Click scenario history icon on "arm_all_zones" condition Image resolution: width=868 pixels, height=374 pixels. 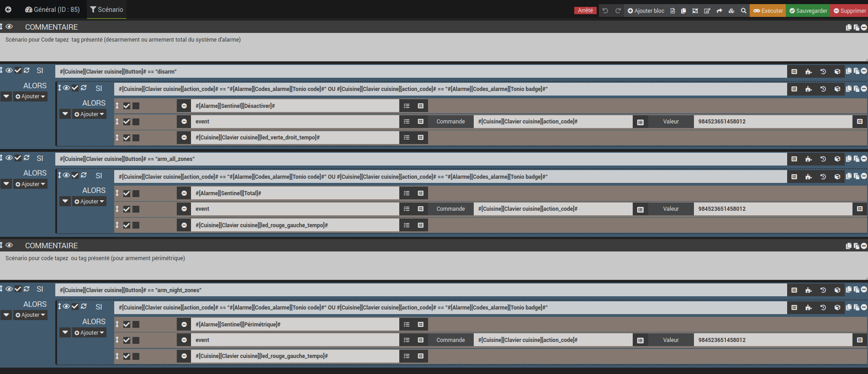(823, 159)
